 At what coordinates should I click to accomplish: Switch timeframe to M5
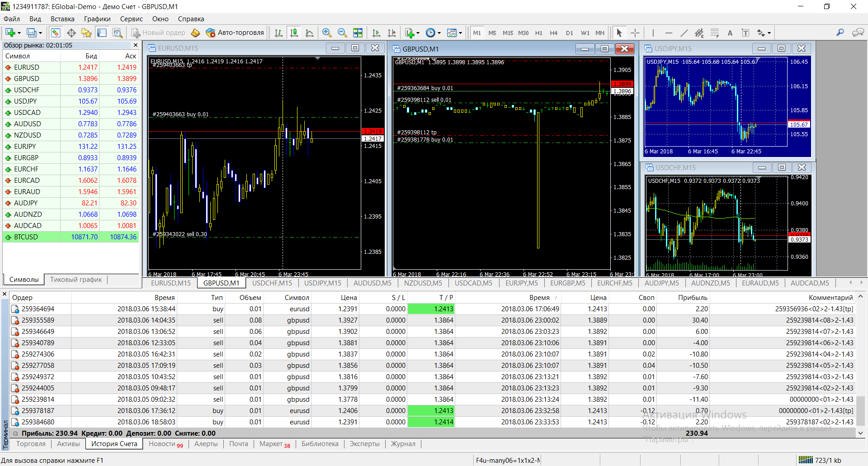(x=492, y=33)
